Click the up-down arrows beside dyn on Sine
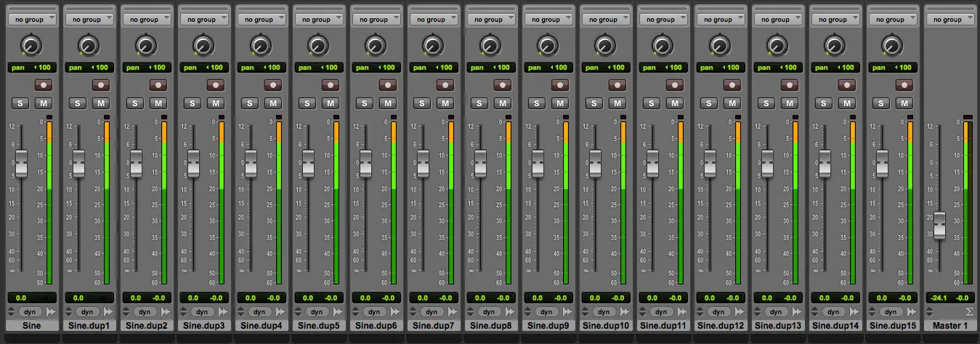Screen dimensions: 980x344 [12, 311]
